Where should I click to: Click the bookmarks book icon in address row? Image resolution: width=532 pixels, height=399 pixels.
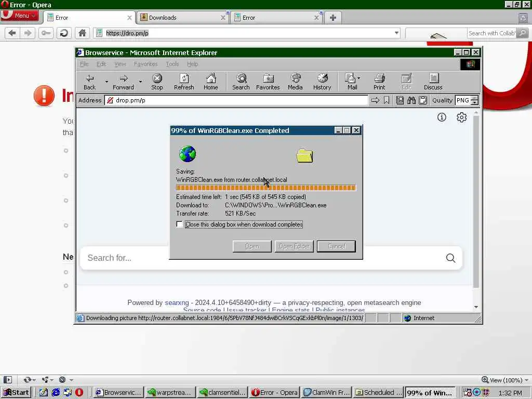click(400, 100)
